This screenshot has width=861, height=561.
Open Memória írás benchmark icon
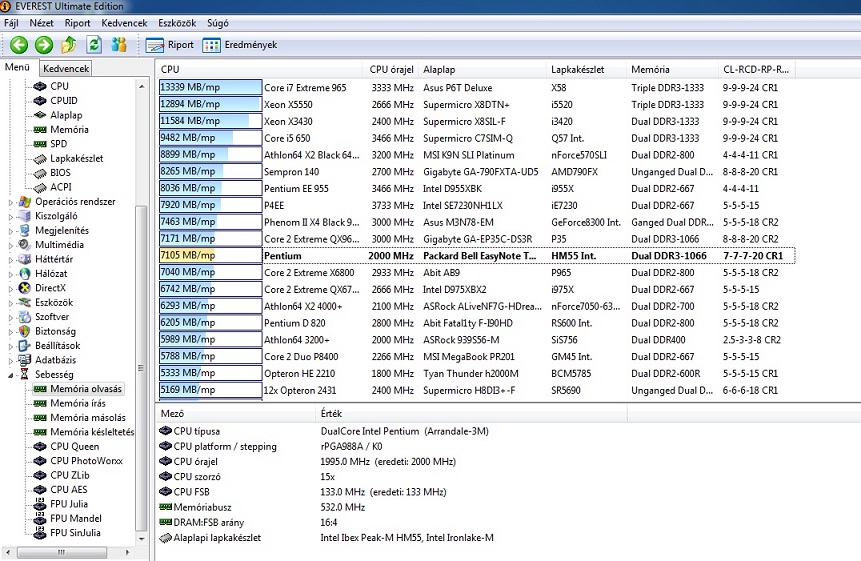(x=40, y=403)
